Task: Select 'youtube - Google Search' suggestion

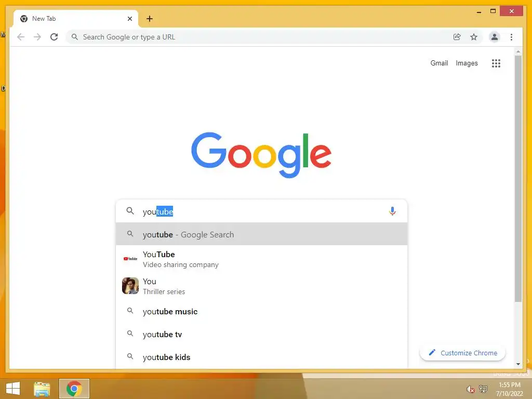Action: pos(261,234)
